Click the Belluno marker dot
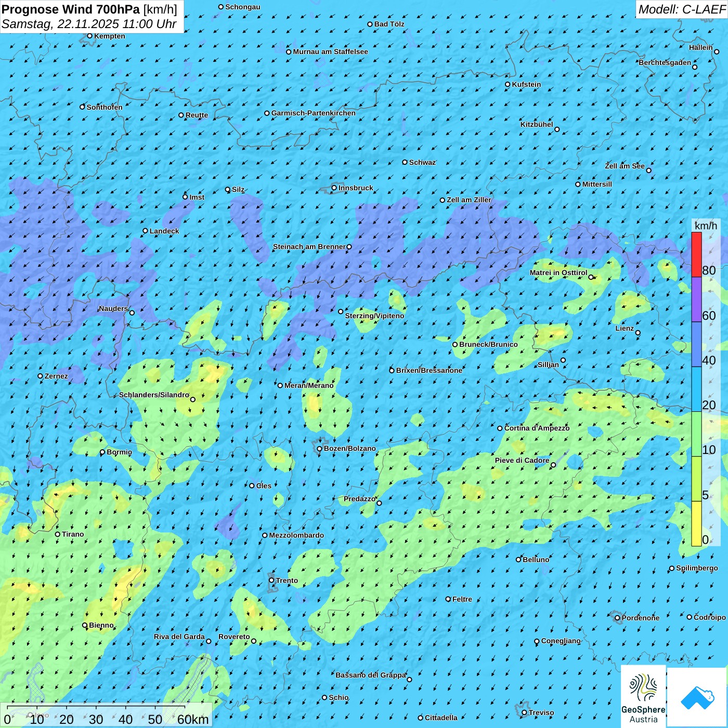Image resolution: width=728 pixels, height=728 pixels. coord(518,560)
